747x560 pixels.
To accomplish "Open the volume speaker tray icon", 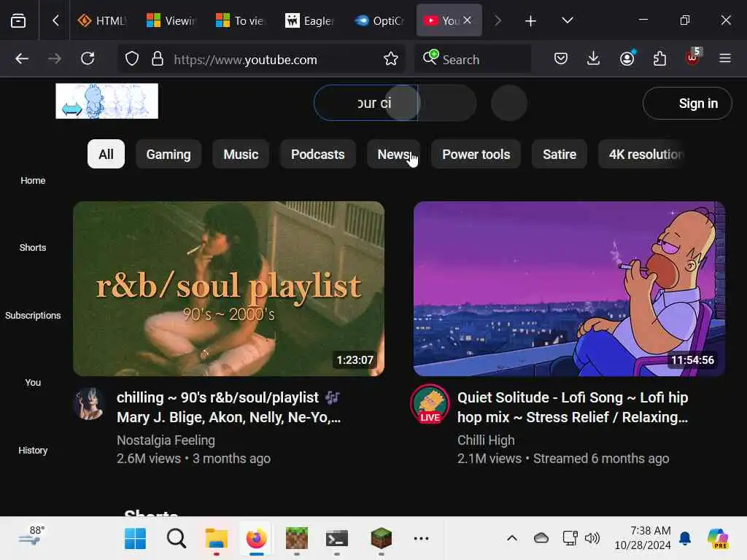I will click(x=592, y=539).
